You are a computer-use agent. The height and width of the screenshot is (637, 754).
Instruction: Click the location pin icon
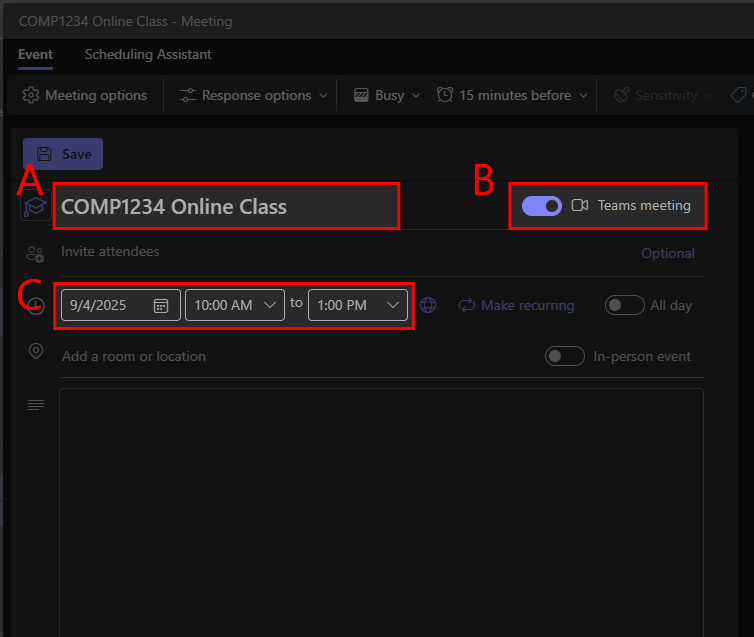tap(36, 351)
